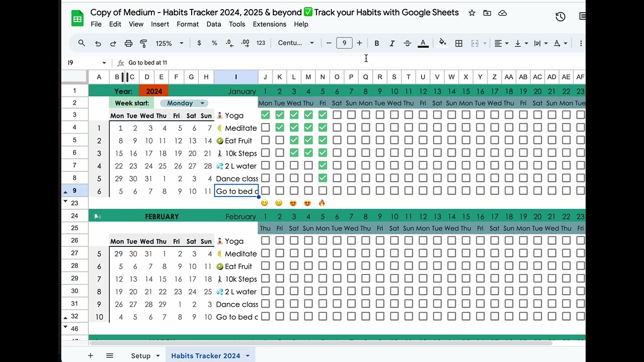Format as percent
Screen dimensions: 644x362
214,43
